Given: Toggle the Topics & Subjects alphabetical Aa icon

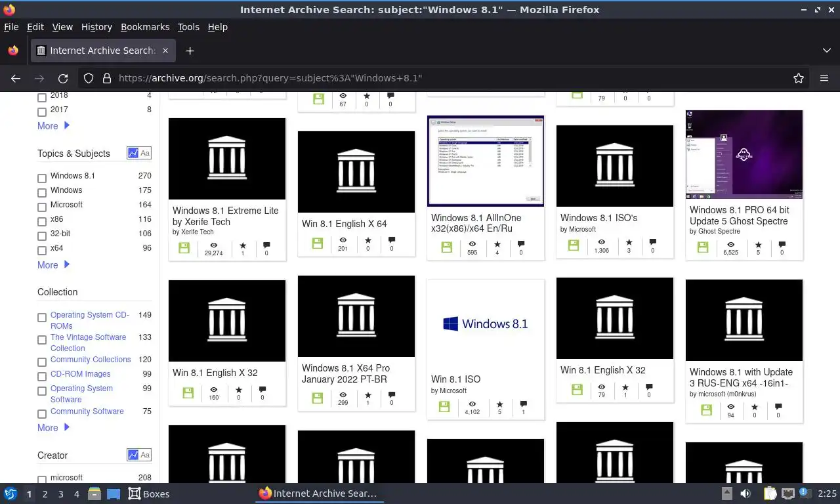Looking at the screenshot, I should pyautogui.click(x=145, y=153).
